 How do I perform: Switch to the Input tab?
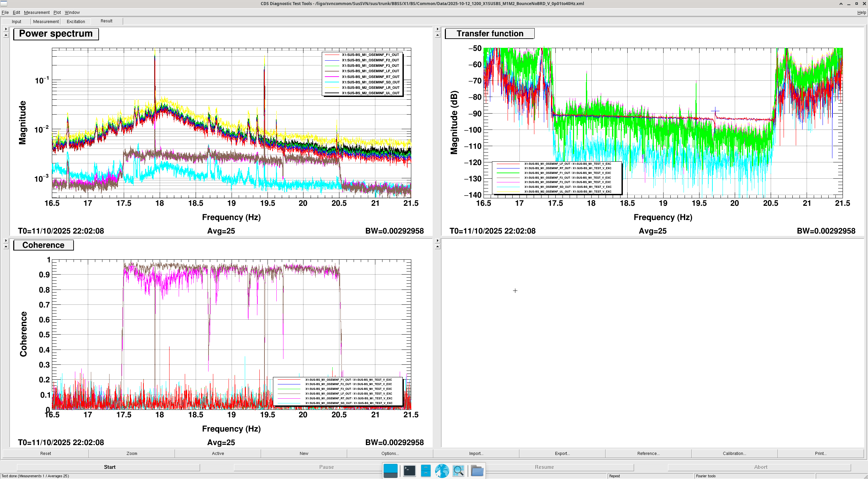point(16,21)
